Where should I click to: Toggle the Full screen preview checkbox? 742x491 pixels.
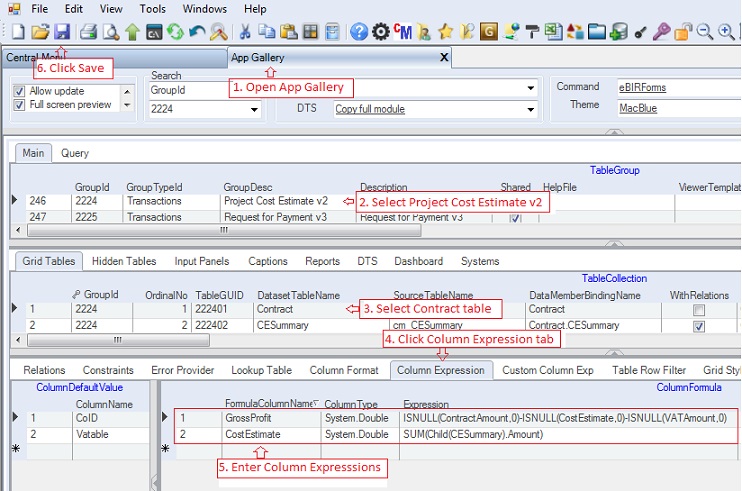click(19, 105)
